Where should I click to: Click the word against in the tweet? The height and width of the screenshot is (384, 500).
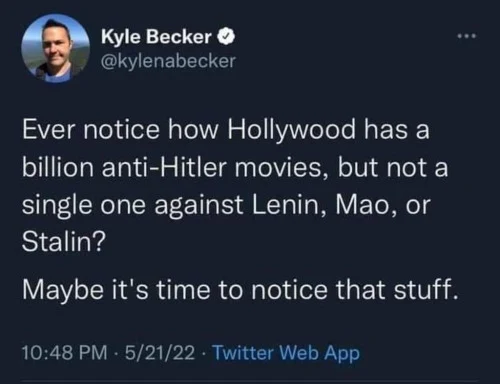click(198, 206)
